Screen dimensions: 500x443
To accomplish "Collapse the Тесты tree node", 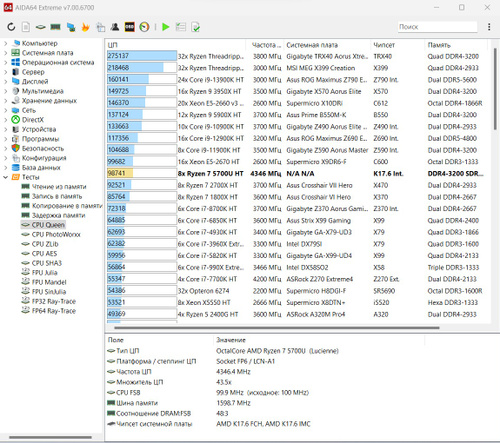I will point(5,177).
